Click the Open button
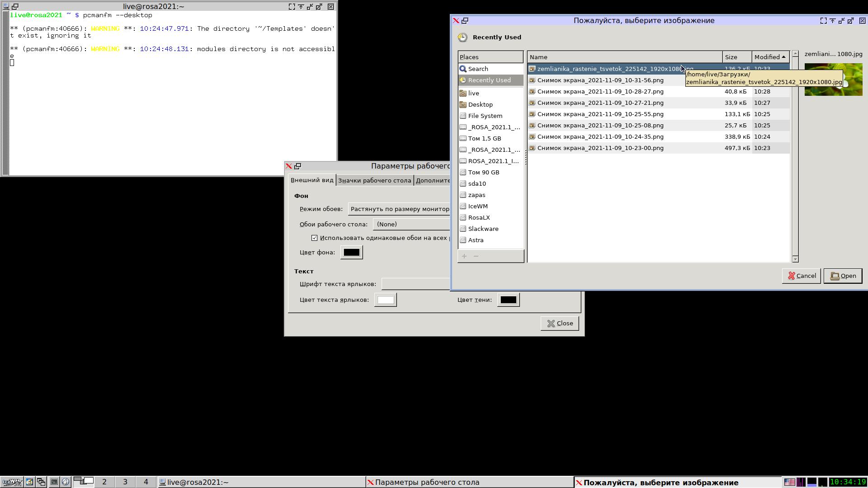Screen dimensions: 868x488 (843, 276)
